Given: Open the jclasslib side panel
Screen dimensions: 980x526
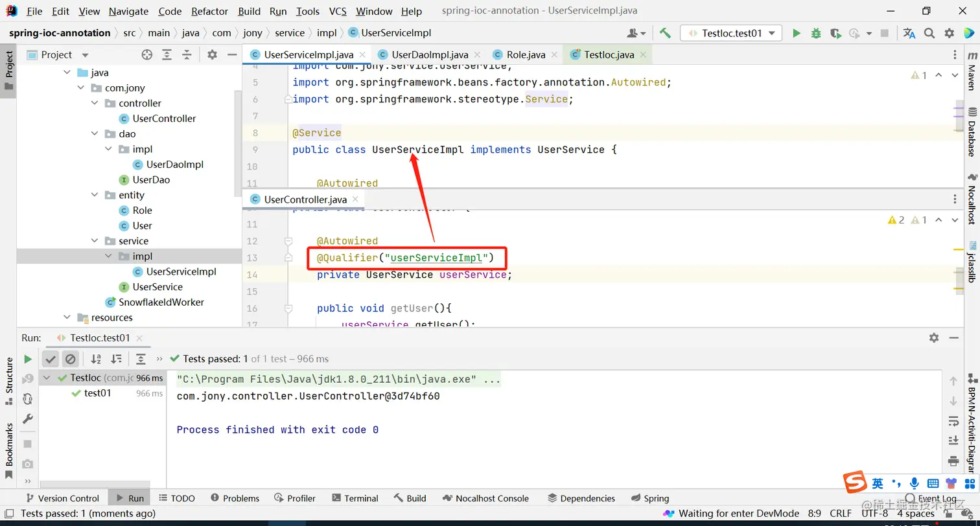Looking at the screenshot, I should pos(972,262).
